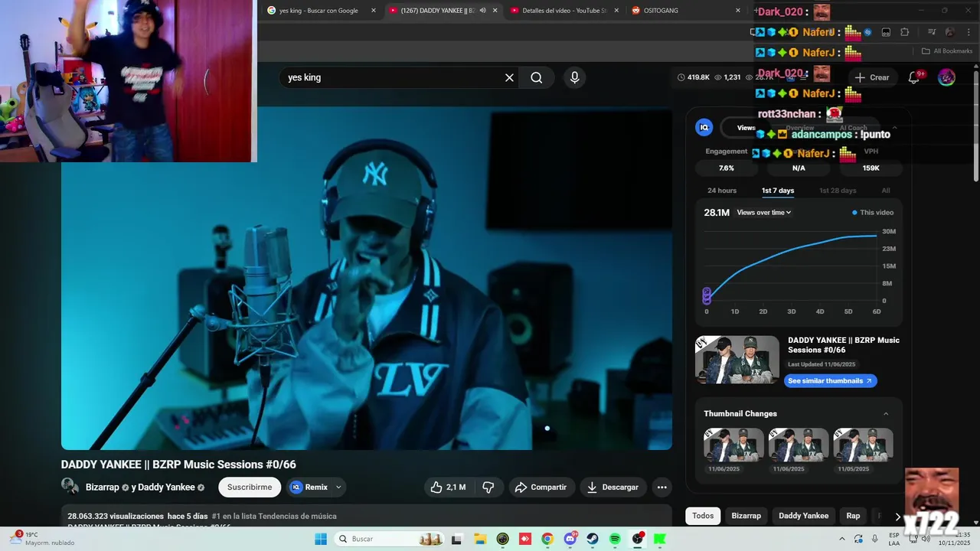Click the page vertical scrollbar
Screen dimensions: 980x551
click(975, 126)
